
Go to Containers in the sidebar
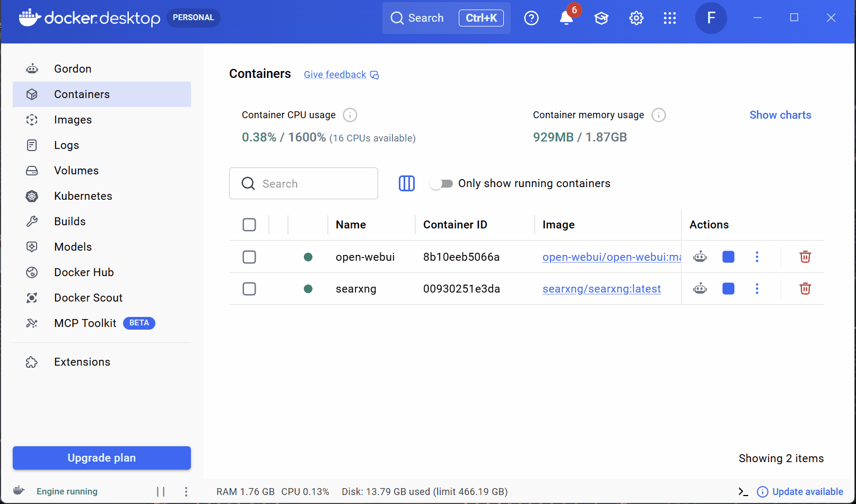click(x=102, y=94)
